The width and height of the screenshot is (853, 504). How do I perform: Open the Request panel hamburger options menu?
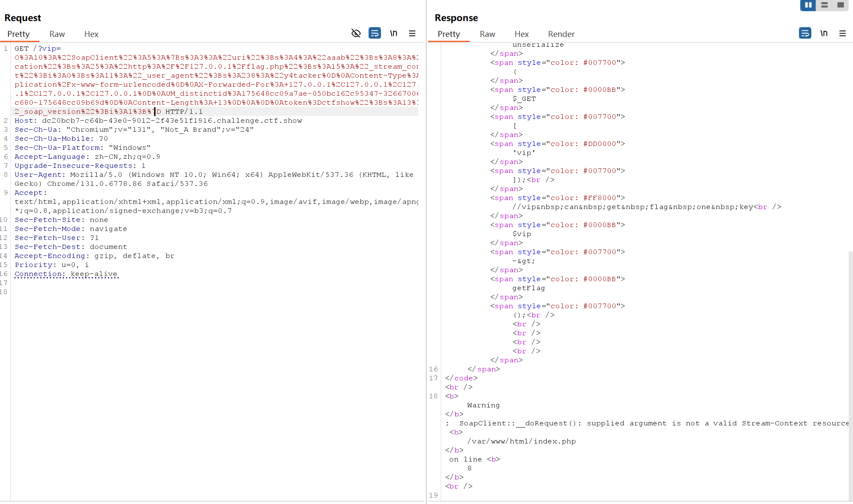coord(412,33)
